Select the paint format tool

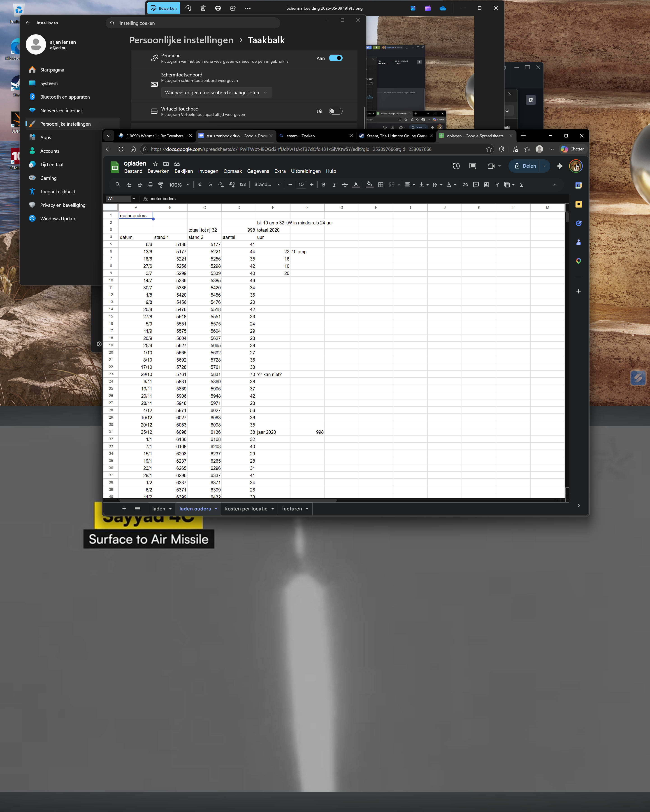point(161,185)
